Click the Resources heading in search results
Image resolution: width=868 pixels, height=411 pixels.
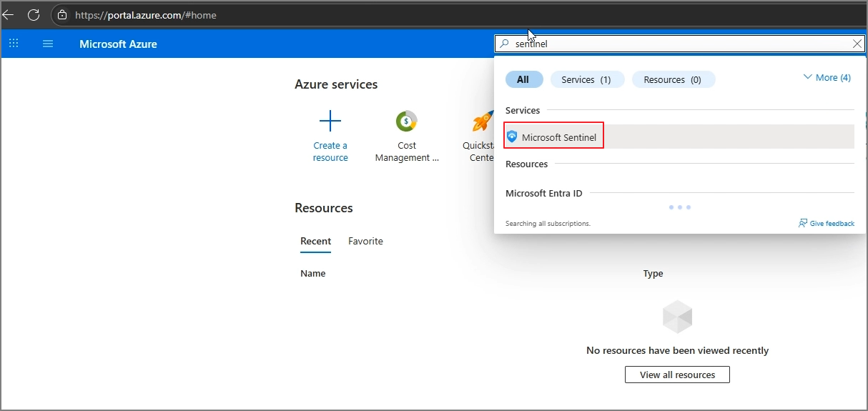pyautogui.click(x=527, y=164)
